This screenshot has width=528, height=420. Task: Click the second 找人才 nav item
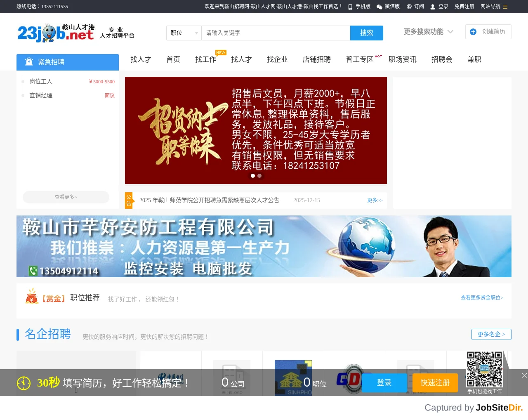(x=241, y=59)
